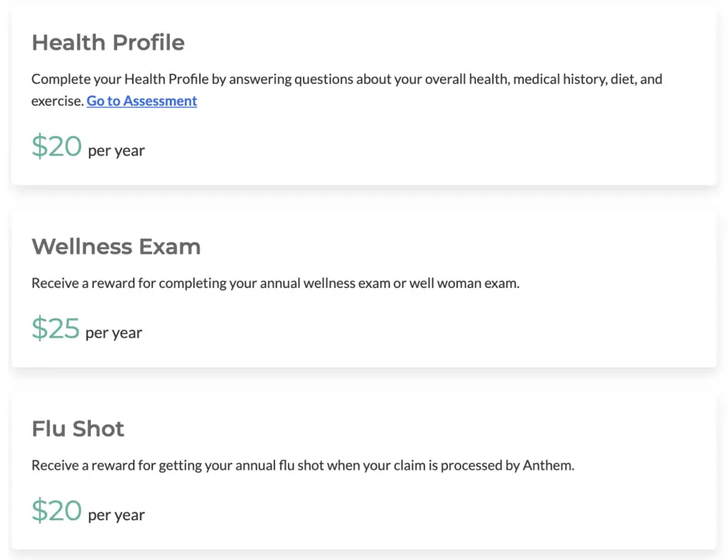The image size is (728, 560).
Task: Click the Wellness Exam heading
Action: pos(116,247)
